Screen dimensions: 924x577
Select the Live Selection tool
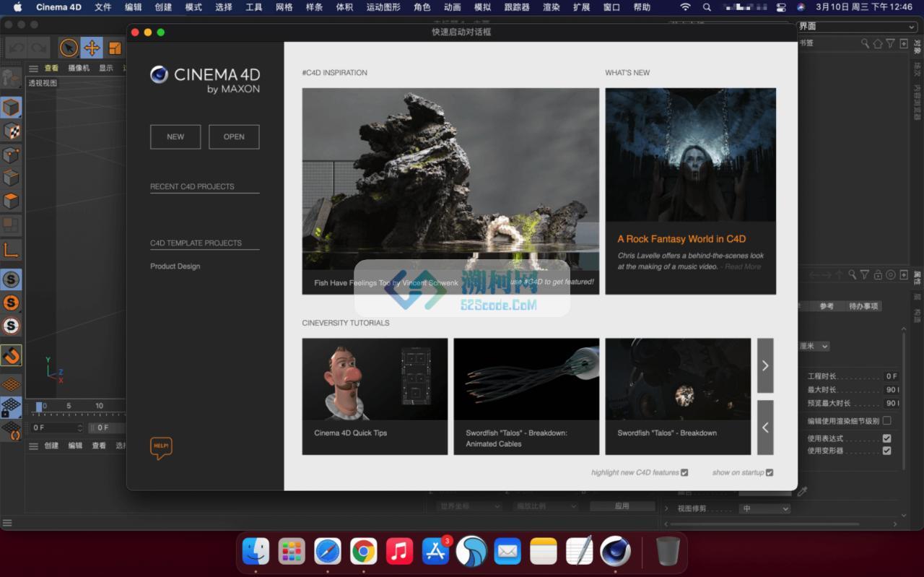click(x=69, y=48)
